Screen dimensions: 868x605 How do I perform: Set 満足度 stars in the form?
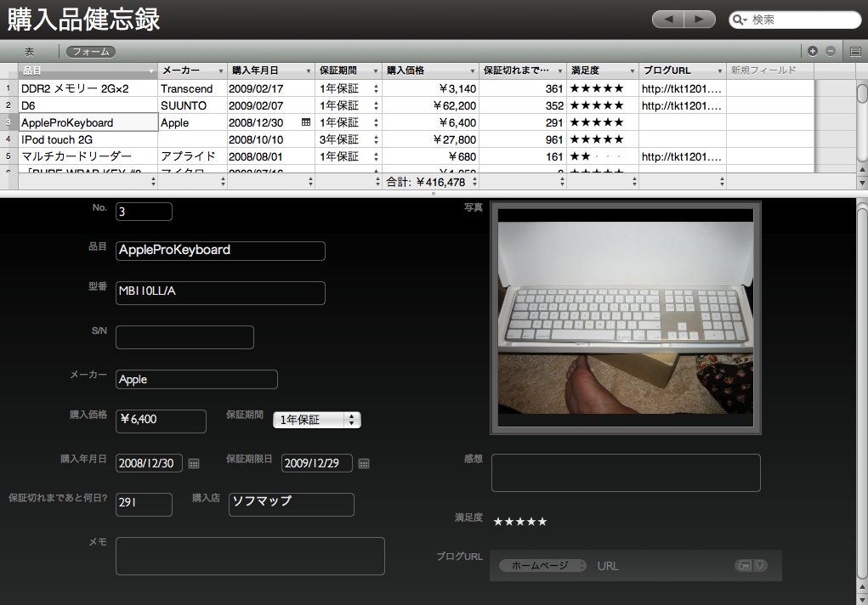519,522
